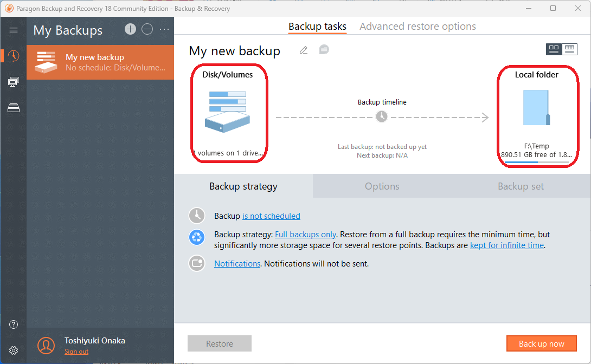Remove backup with the minus icon

point(147,29)
